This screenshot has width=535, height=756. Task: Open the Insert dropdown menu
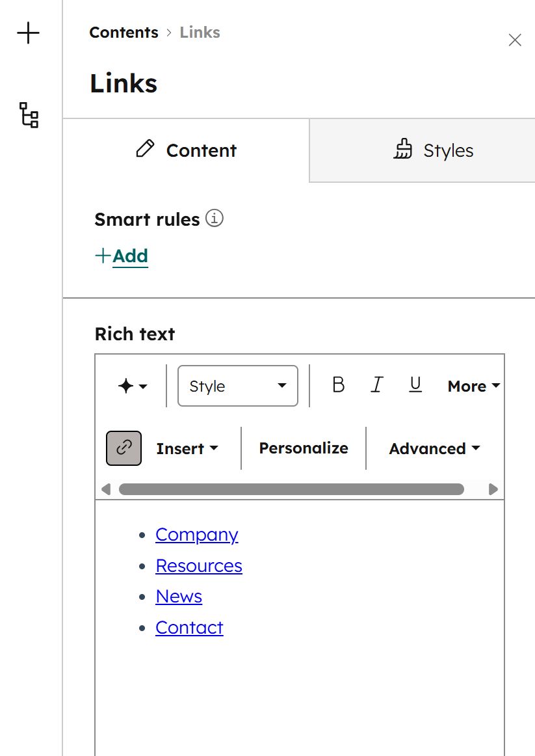click(x=187, y=448)
